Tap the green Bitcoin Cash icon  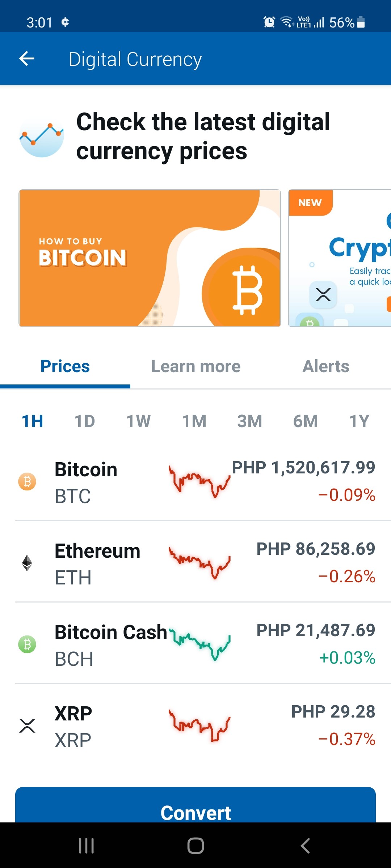(x=27, y=644)
